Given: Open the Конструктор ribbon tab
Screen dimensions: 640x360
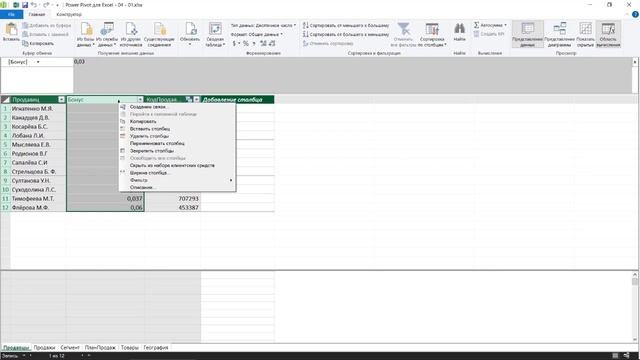Looking at the screenshot, I should point(69,14).
